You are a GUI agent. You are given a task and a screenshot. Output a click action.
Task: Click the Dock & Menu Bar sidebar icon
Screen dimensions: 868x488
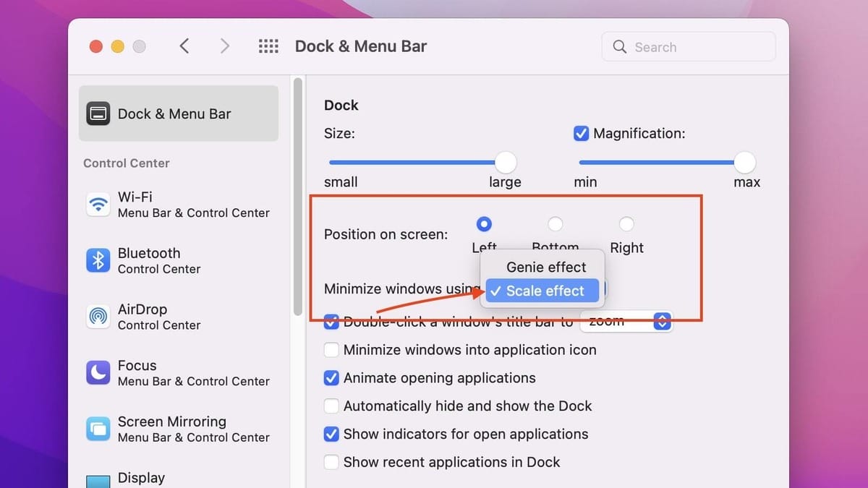(98, 114)
